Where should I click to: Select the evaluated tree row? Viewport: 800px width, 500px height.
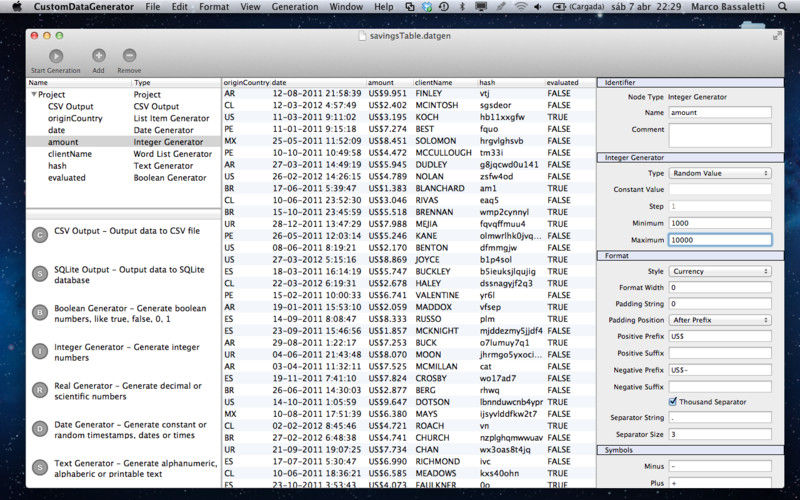tap(123, 178)
